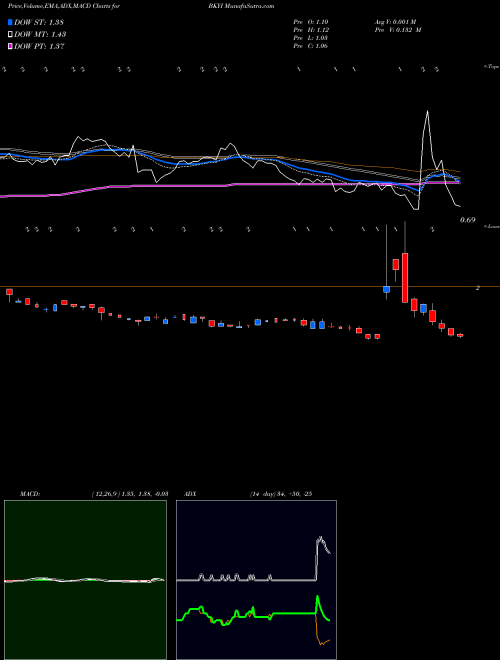Select the 'DOW PT: 1.37' legend text

coord(39,47)
